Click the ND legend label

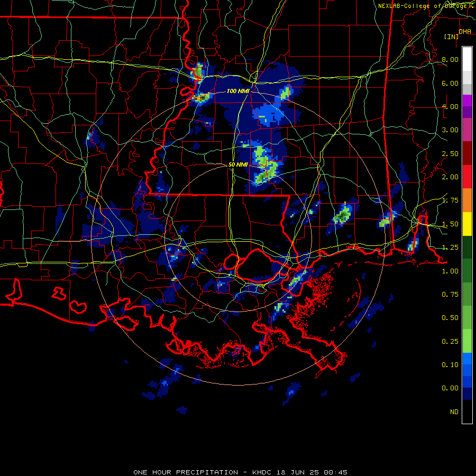(454, 412)
